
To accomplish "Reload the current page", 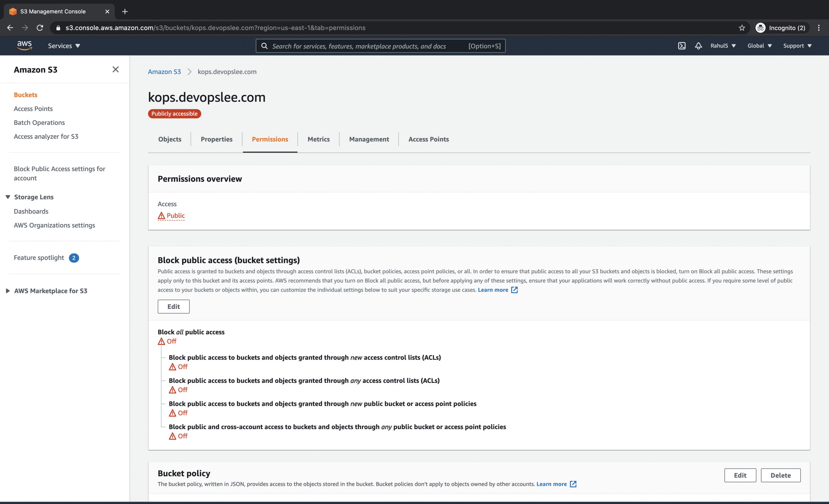I will (x=40, y=28).
